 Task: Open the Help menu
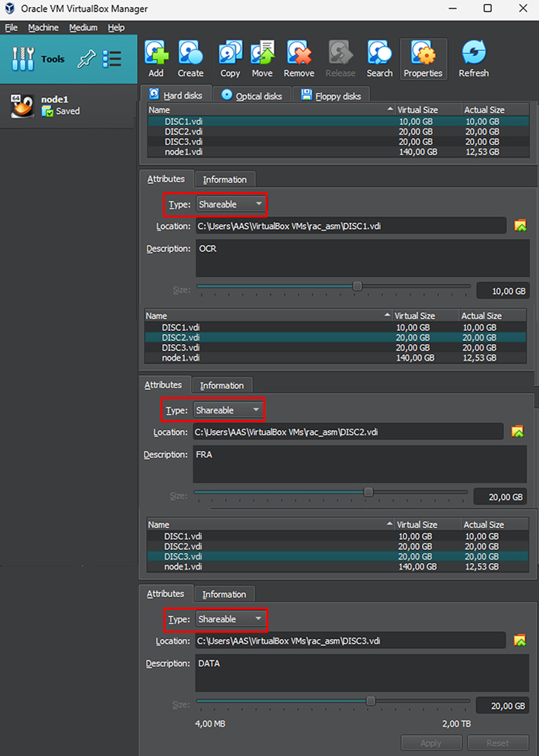click(x=116, y=27)
